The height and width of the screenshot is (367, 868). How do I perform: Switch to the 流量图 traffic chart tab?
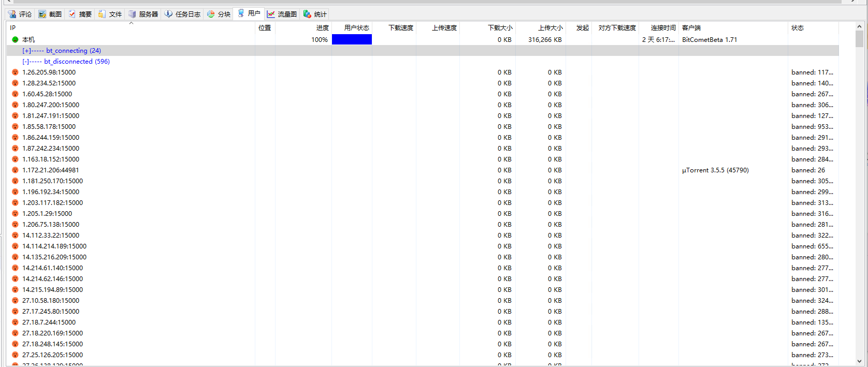282,14
